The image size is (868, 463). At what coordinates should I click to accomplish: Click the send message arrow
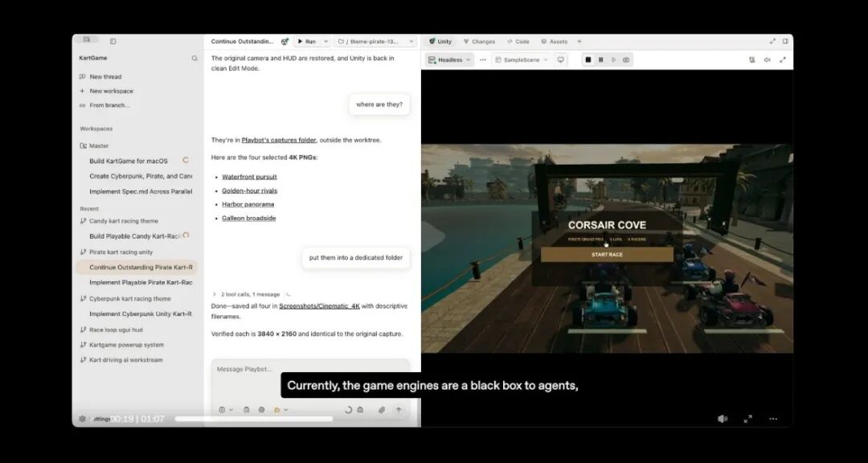399,411
